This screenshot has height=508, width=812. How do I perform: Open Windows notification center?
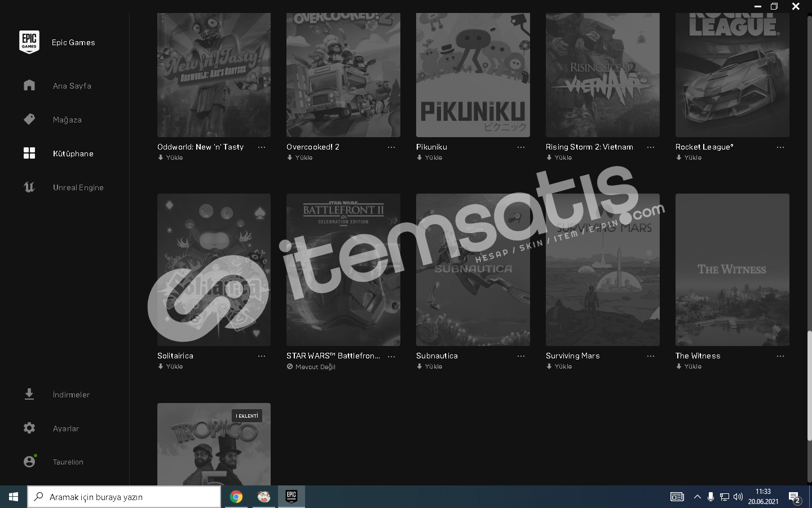coord(795,497)
